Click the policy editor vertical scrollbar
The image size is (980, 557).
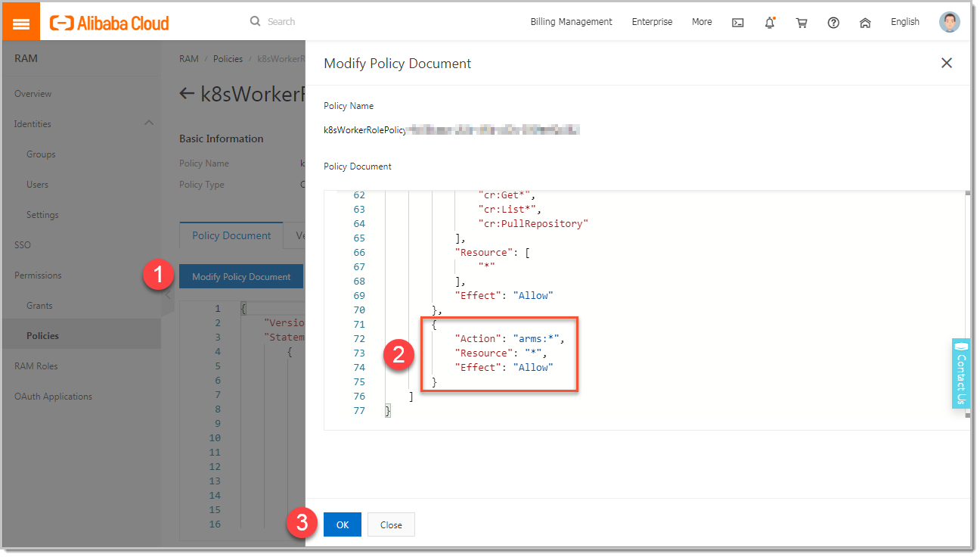[967, 303]
